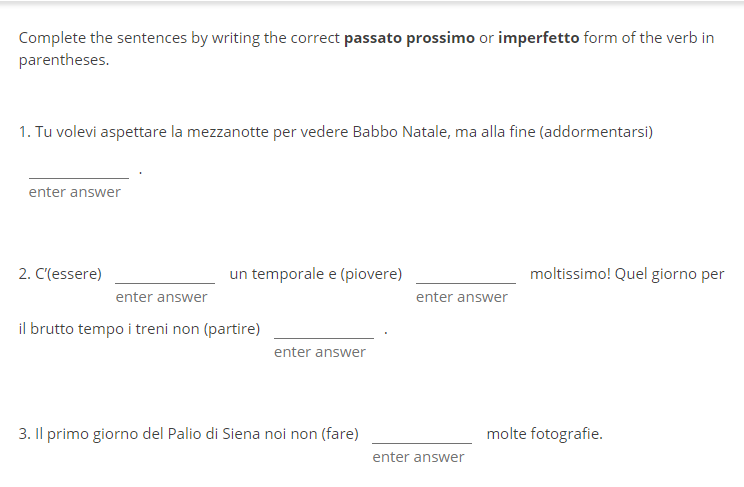Screen dimensions: 744x487
Task: Select the answer blank after (piovere)
Action: (466, 273)
